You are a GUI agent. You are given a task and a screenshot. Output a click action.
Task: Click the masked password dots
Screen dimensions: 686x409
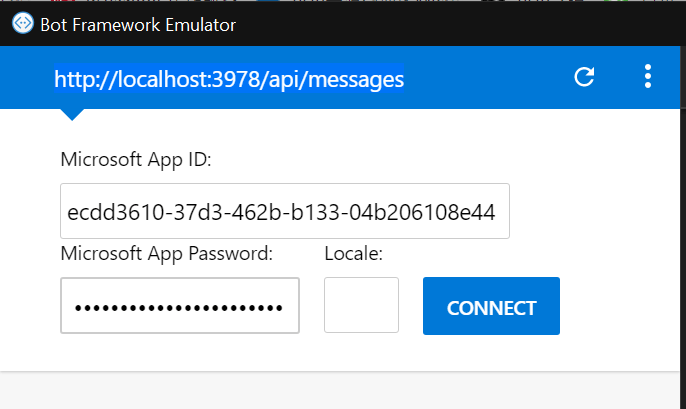point(180,306)
